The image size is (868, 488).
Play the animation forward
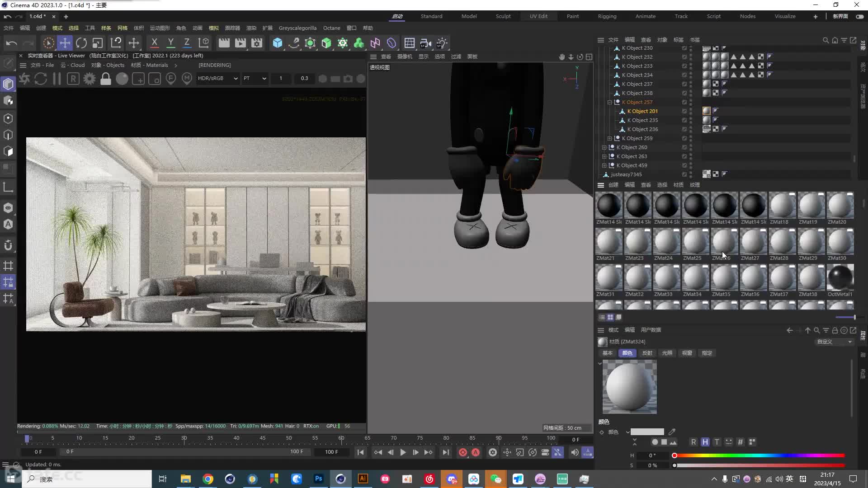pos(403,452)
